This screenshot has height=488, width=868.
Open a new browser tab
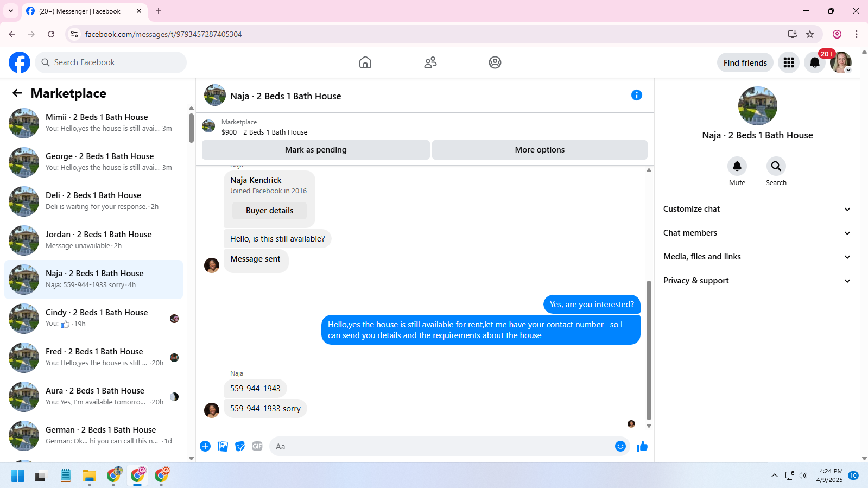point(159,11)
